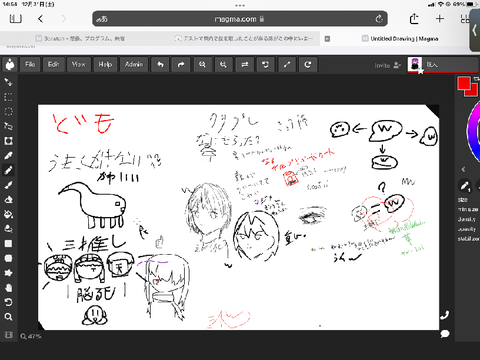Open the slide-over handle on right edge
Viewport: 480px width, 360px height.
(475, 30)
